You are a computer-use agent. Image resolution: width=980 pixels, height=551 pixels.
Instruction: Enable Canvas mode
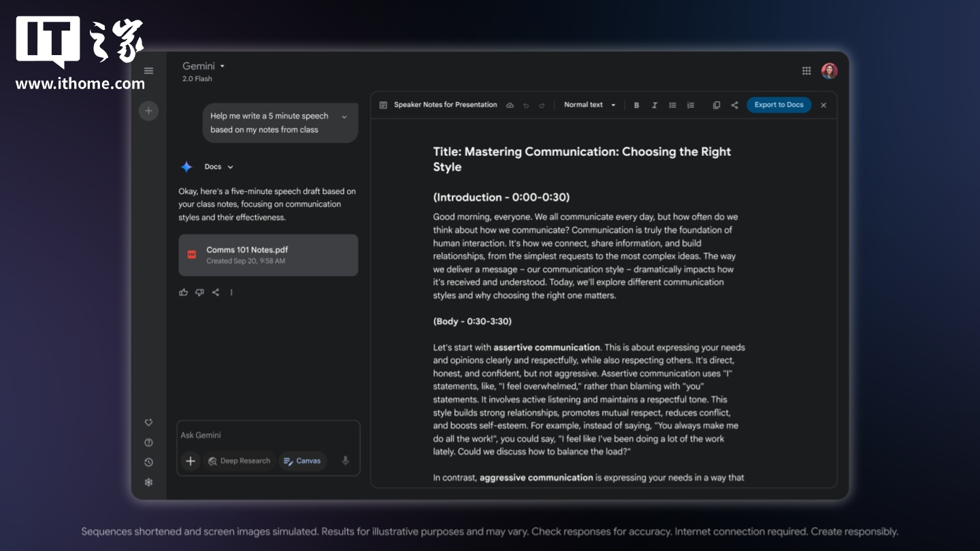coord(302,461)
